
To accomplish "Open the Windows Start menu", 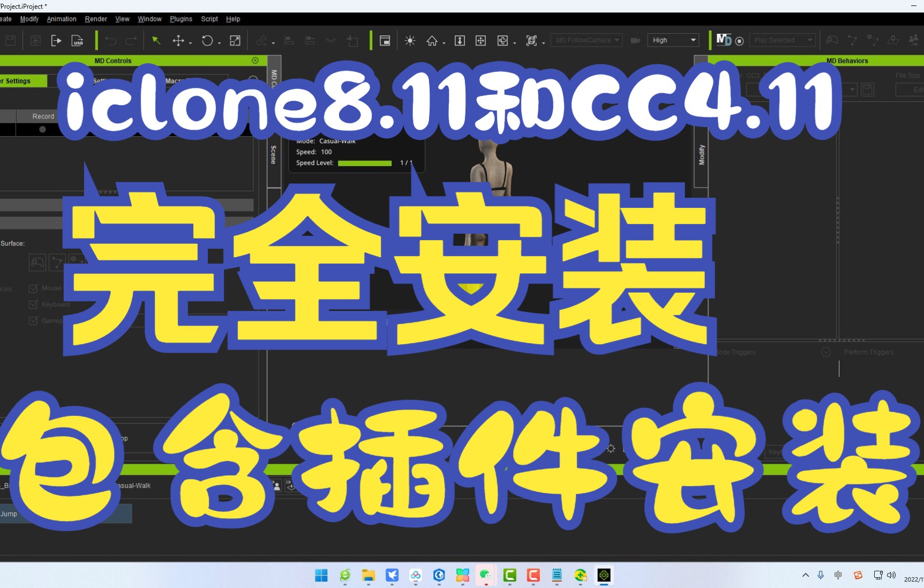I will pos(321,576).
